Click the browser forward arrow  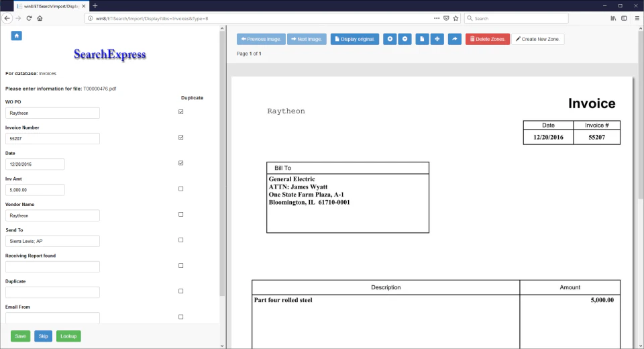[18, 18]
